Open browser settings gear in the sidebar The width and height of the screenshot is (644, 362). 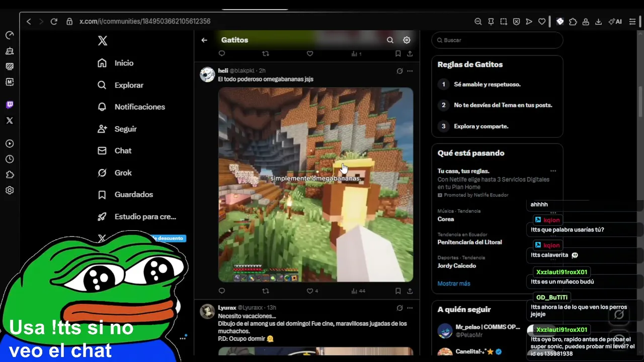tap(10, 190)
